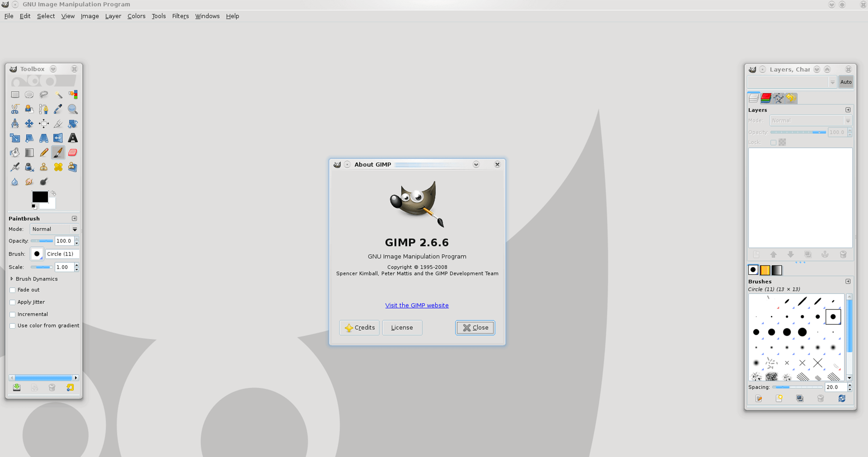Open the Layers Mode dropdown
Image resolution: width=868 pixels, height=457 pixels.
811,121
